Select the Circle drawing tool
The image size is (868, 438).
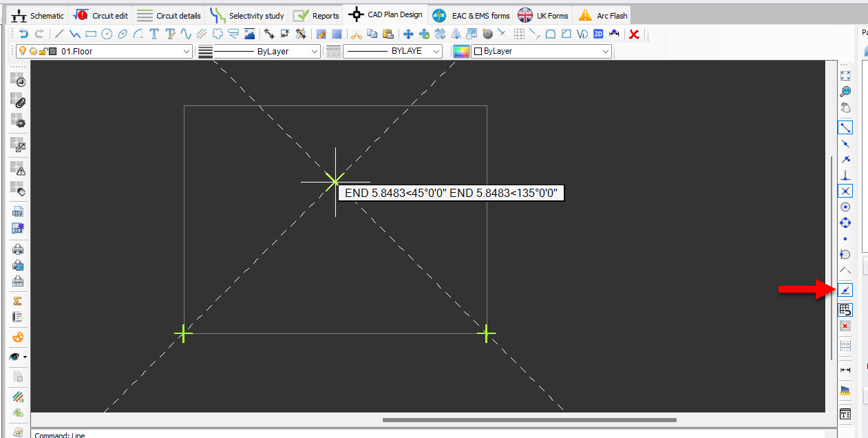(x=107, y=34)
